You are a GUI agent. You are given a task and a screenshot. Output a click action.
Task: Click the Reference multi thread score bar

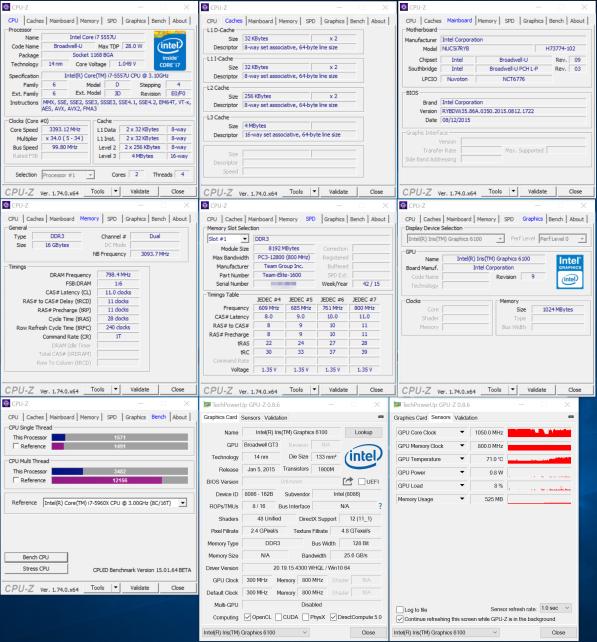coord(120,480)
